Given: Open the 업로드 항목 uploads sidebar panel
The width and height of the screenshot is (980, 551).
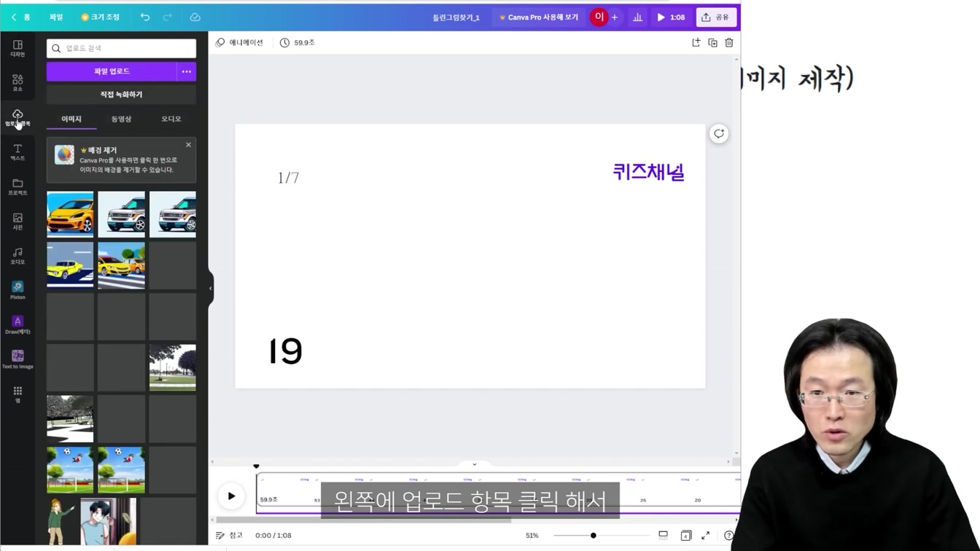Looking at the screenshot, I should tap(17, 117).
